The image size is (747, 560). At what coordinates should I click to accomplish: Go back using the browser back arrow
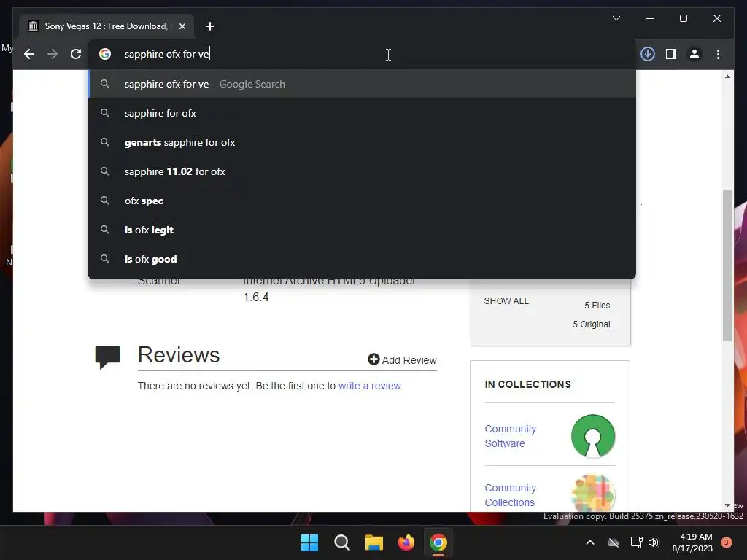29,54
